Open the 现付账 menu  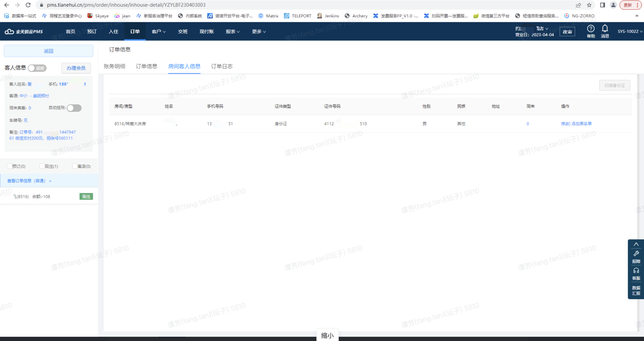[x=207, y=32]
